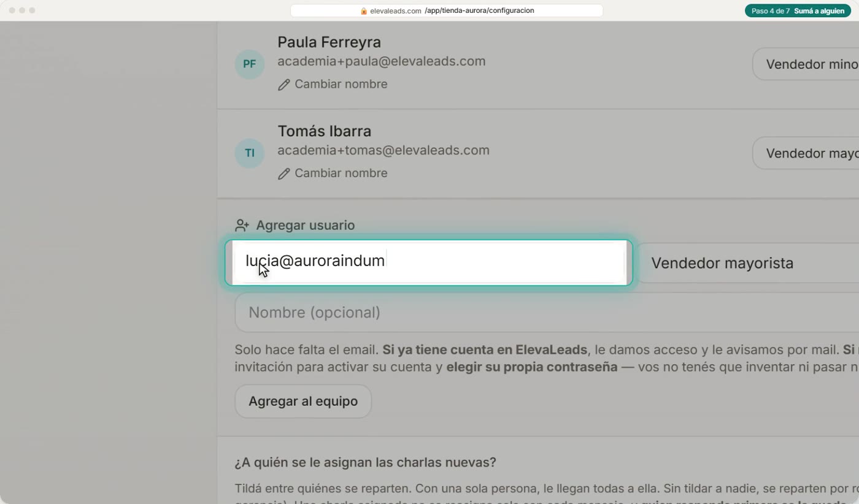Click the lock icon in address bar
The height and width of the screenshot is (504, 859).
pos(364,11)
